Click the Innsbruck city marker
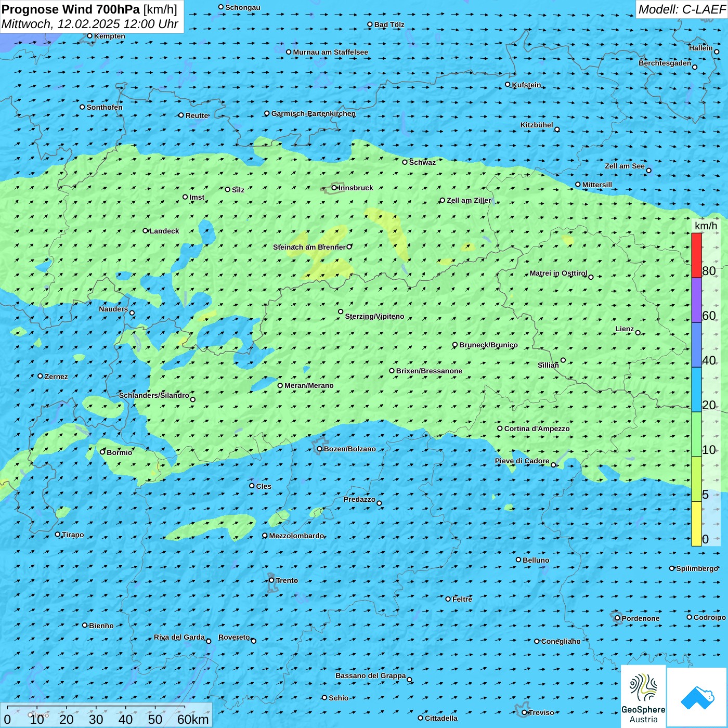The width and height of the screenshot is (728, 728). click(x=334, y=188)
